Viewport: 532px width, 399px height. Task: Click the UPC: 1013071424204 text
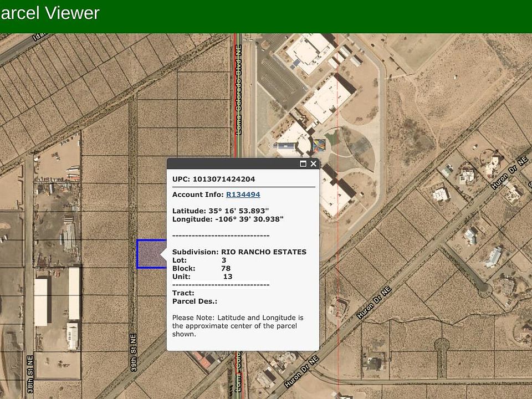coord(214,179)
